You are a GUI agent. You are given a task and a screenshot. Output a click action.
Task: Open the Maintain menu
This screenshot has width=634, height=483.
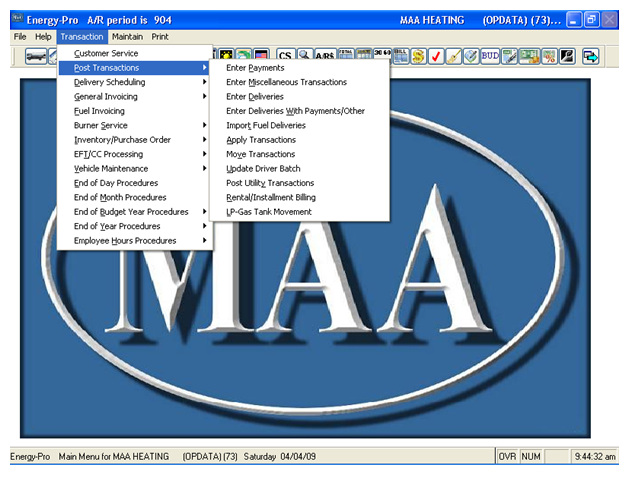[127, 37]
